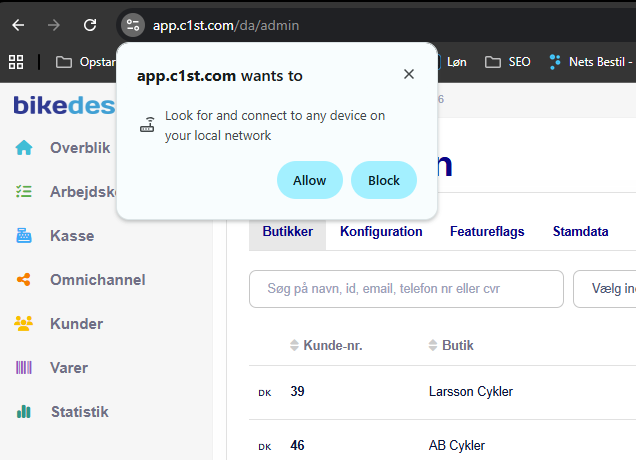
Task: Select the Statistik bar chart icon
Action: 24,412
